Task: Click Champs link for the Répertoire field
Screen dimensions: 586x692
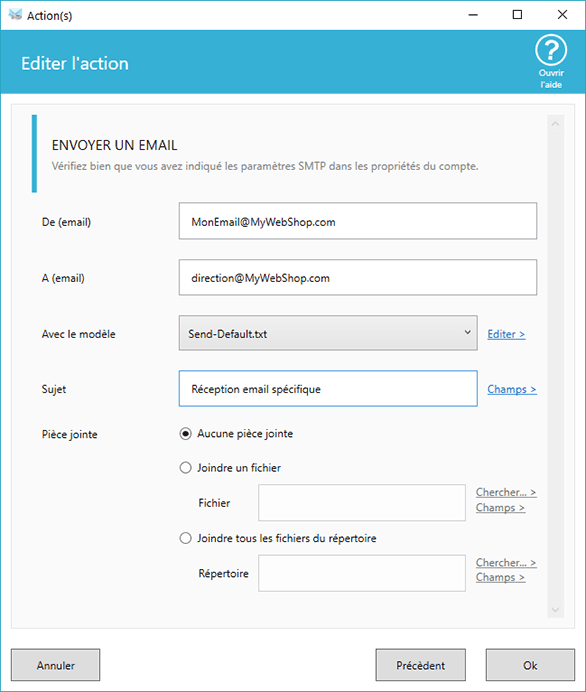Action: [x=500, y=577]
